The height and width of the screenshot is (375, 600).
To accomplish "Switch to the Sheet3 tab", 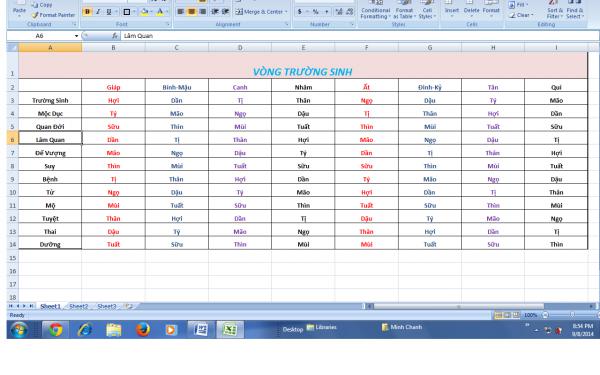I will (107, 306).
